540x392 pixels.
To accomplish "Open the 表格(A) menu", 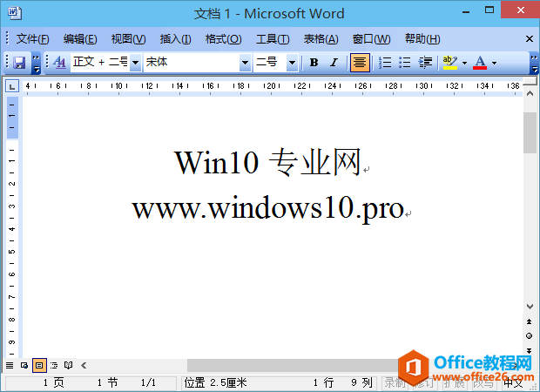I will tap(321, 39).
